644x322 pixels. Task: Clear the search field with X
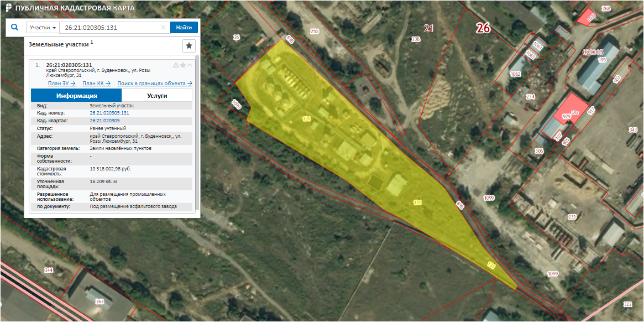(163, 28)
